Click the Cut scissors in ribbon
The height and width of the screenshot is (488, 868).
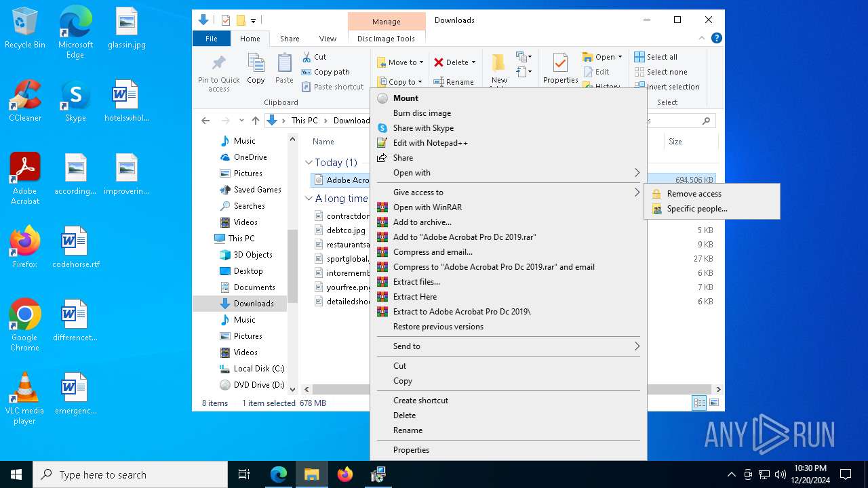[x=307, y=57]
